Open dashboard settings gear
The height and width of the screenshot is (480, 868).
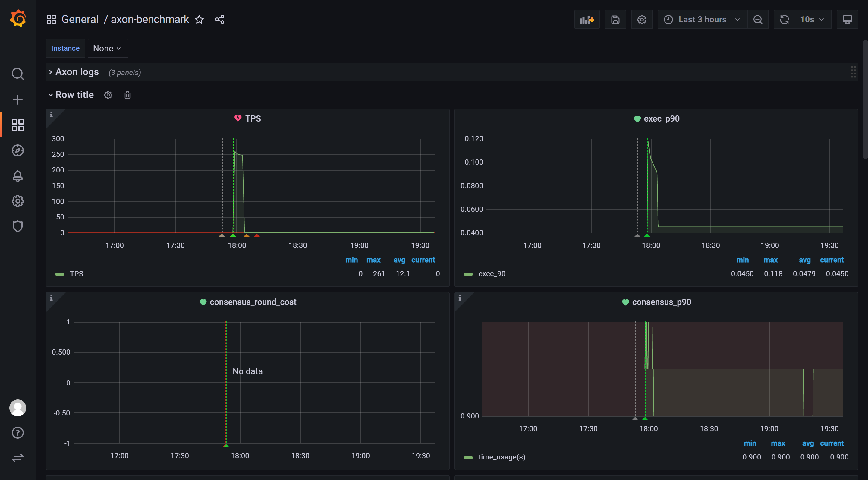point(642,20)
